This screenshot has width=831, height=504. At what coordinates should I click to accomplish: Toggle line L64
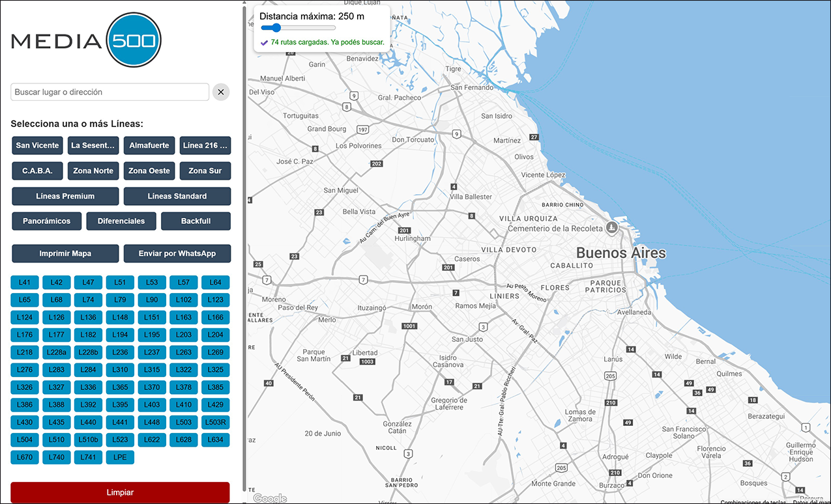point(215,283)
